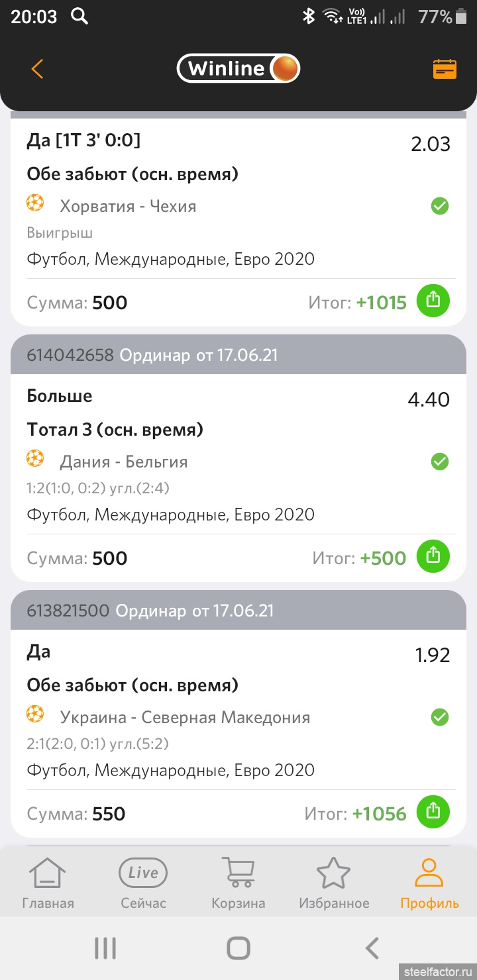This screenshot has height=980, width=477.
Task: Open Корзина cart tab
Action: coord(238,883)
